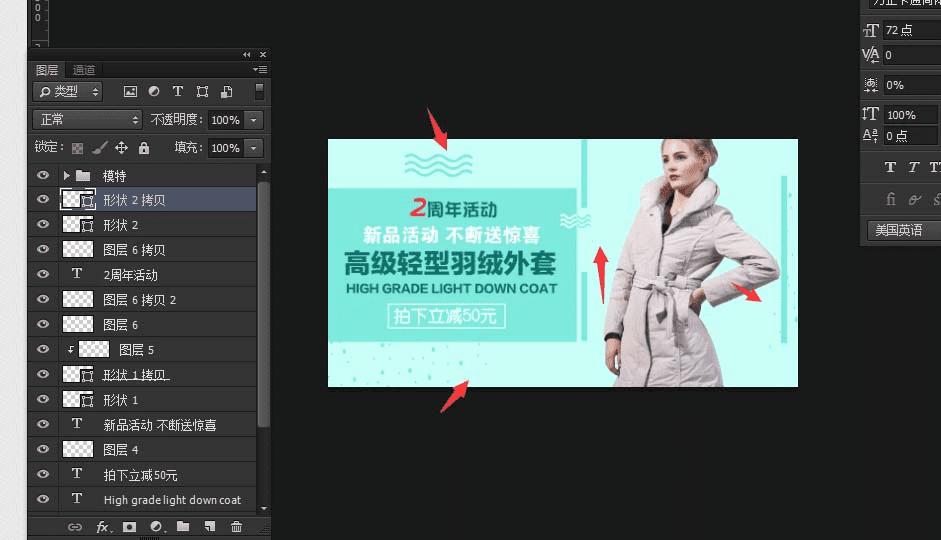Toggle visibility of 图层 5 layer
The width and height of the screenshot is (941, 540).
[43, 349]
